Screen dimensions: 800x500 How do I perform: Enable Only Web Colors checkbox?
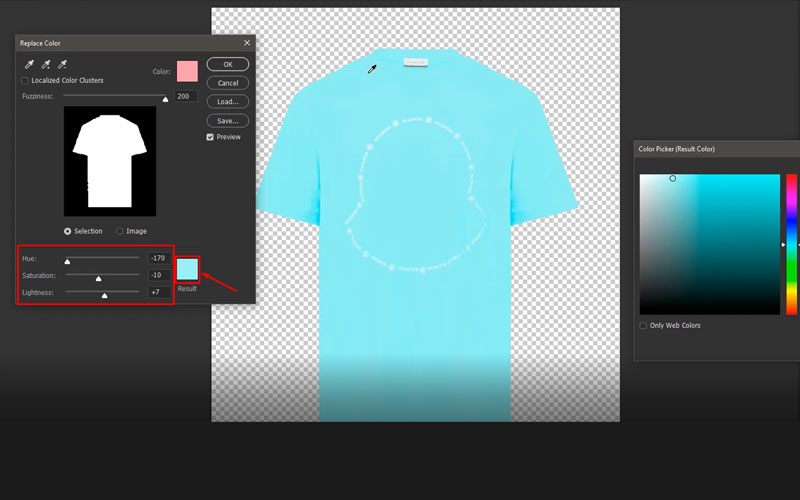(643, 326)
